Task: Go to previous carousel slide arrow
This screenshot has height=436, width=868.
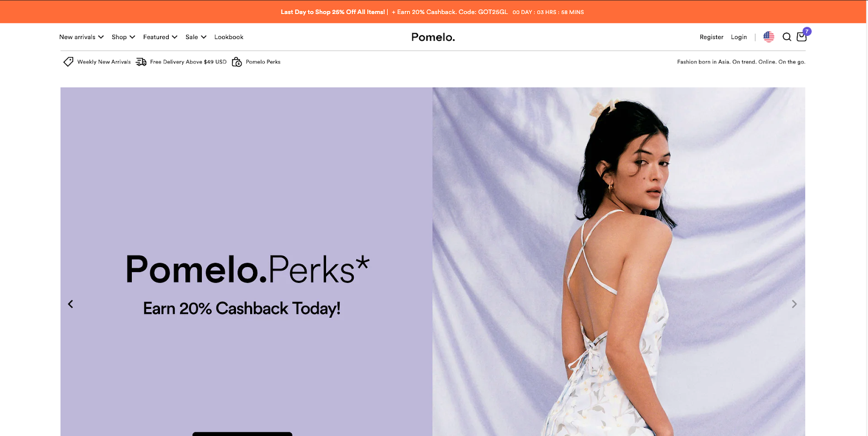Action: click(71, 304)
